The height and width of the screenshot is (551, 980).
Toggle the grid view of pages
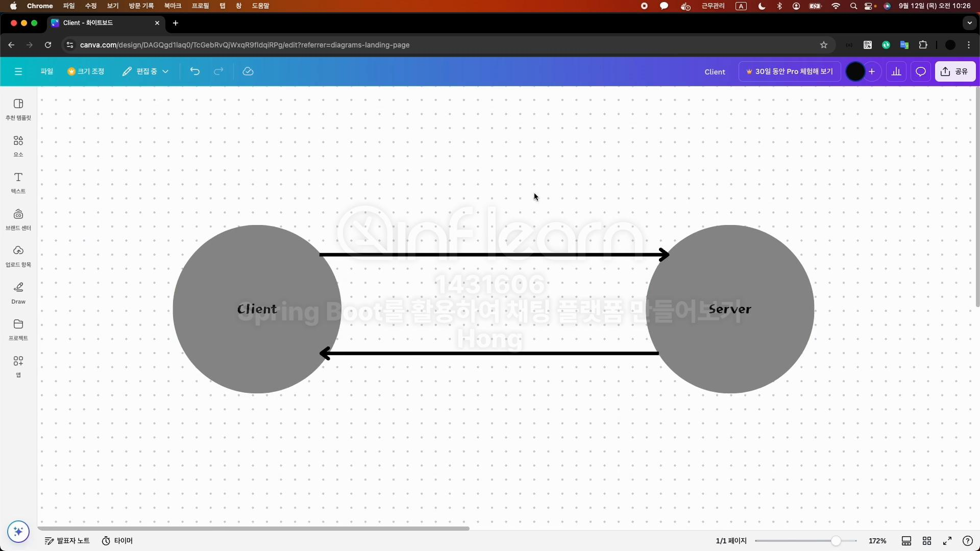point(927,541)
